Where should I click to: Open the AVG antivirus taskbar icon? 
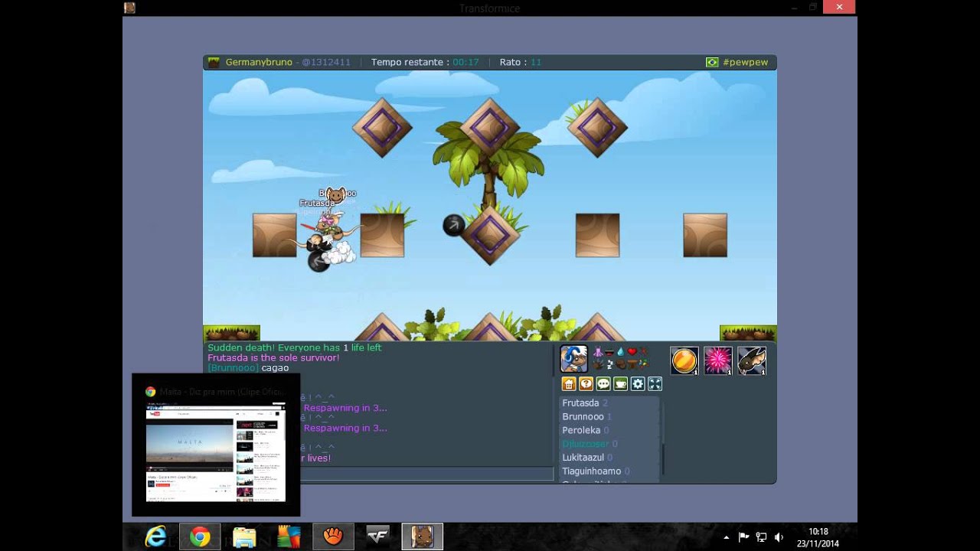[x=289, y=536]
